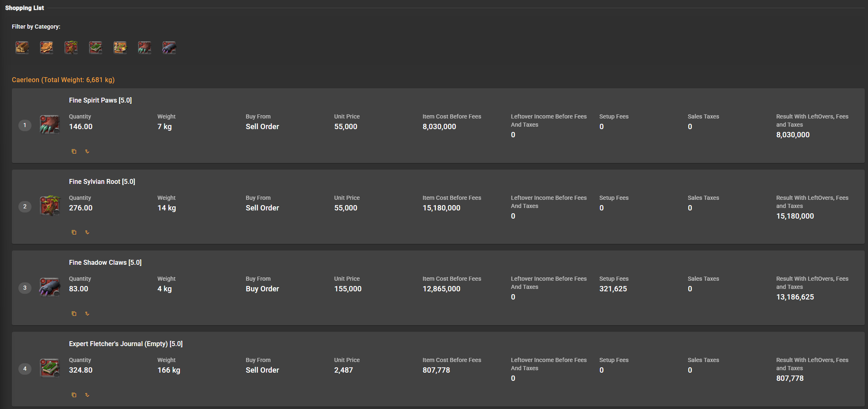Screen dimensions: 868x409
Task: Click the Expert Fletcher's Journal title
Action: (x=125, y=344)
